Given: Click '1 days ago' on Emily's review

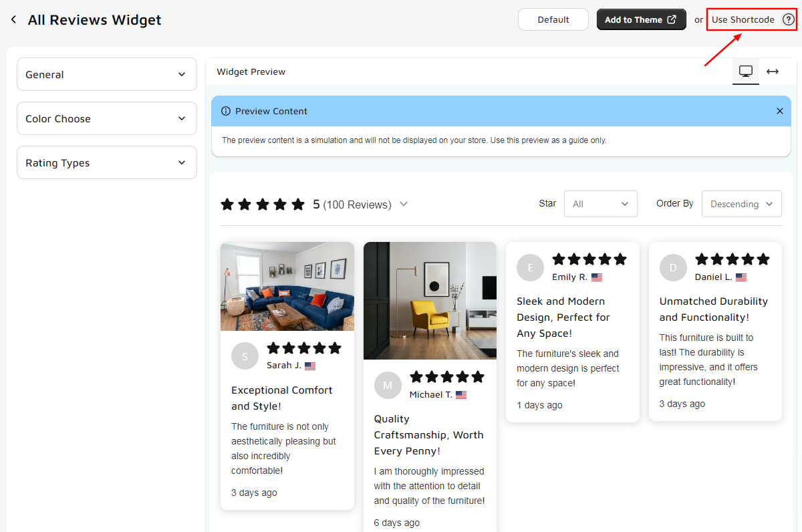Looking at the screenshot, I should pos(539,405).
